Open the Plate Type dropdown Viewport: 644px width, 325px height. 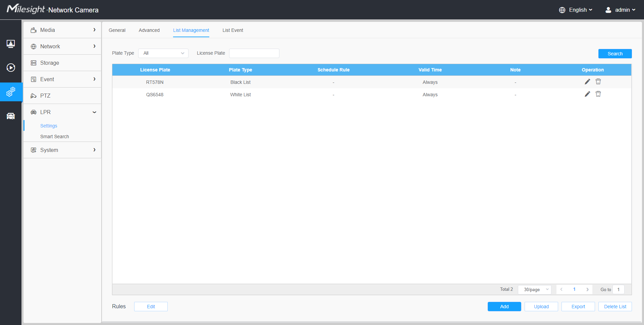click(163, 53)
